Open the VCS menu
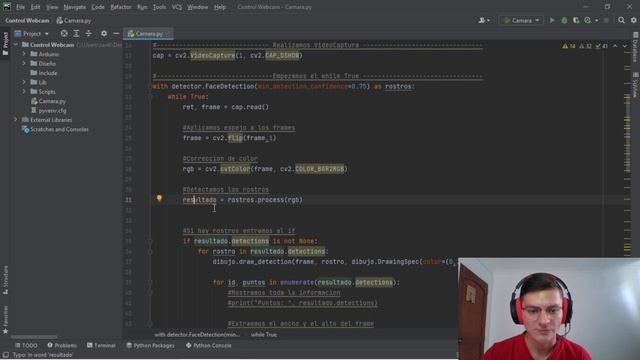 (177, 7)
